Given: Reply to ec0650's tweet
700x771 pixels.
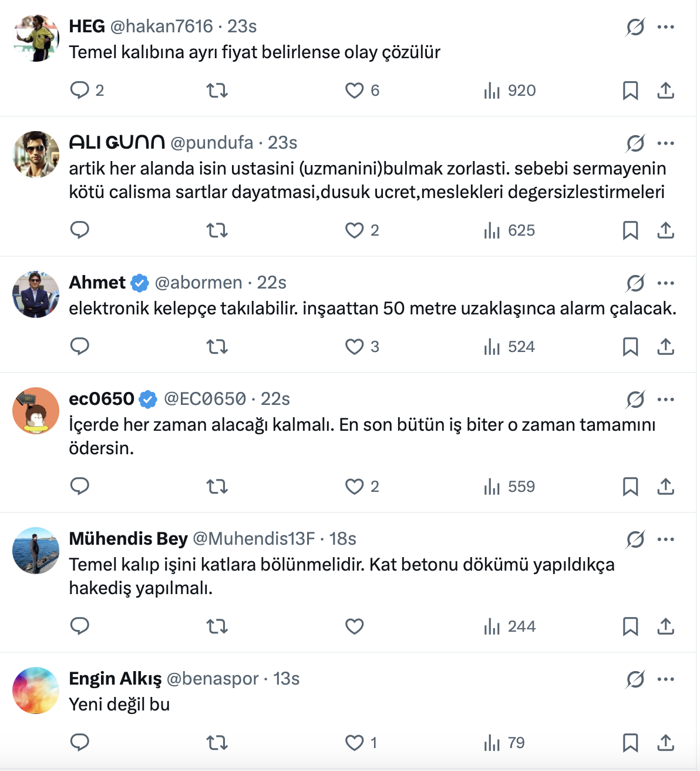Looking at the screenshot, I should point(79,487).
